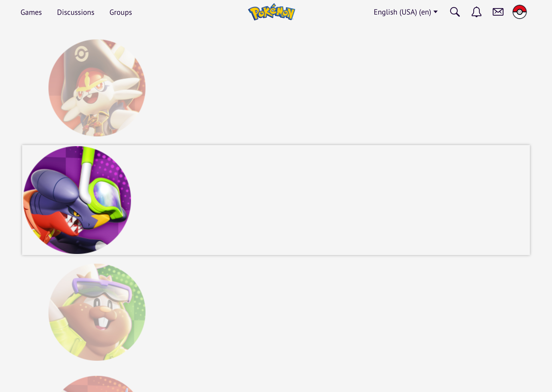Go to the Discussions menu item
This screenshot has height=392, width=552.
coord(75,12)
